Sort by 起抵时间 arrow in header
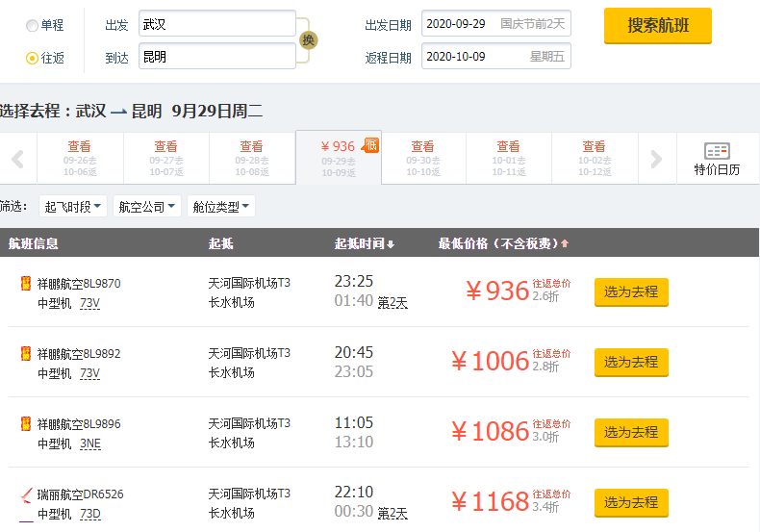 391,244
